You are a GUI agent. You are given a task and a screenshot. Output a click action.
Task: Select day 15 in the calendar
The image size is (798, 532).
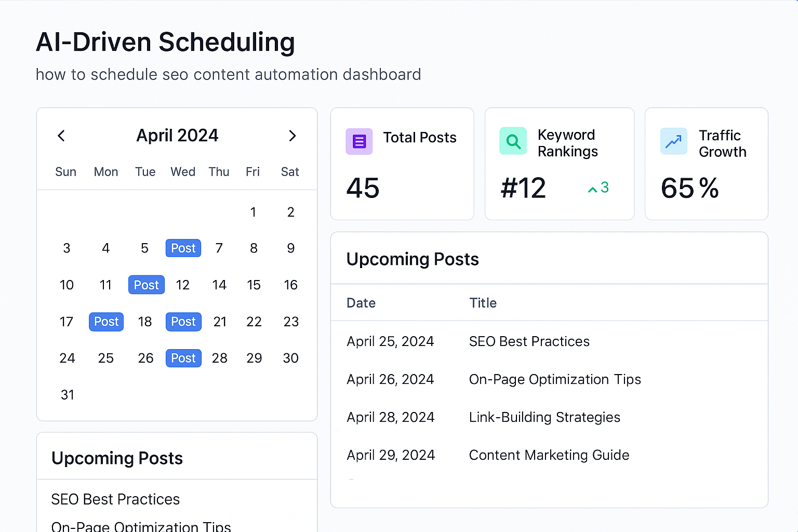coord(254,285)
